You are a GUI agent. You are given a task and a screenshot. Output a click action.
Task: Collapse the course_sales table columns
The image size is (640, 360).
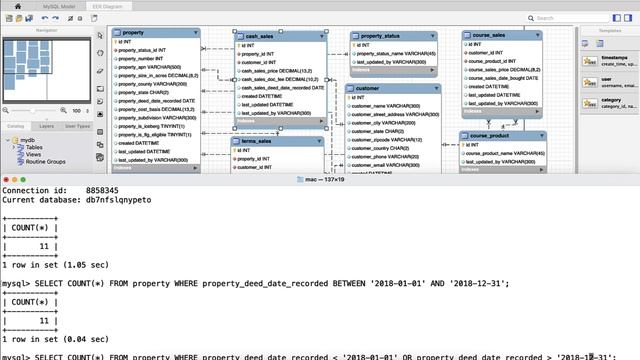[x=538, y=36]
